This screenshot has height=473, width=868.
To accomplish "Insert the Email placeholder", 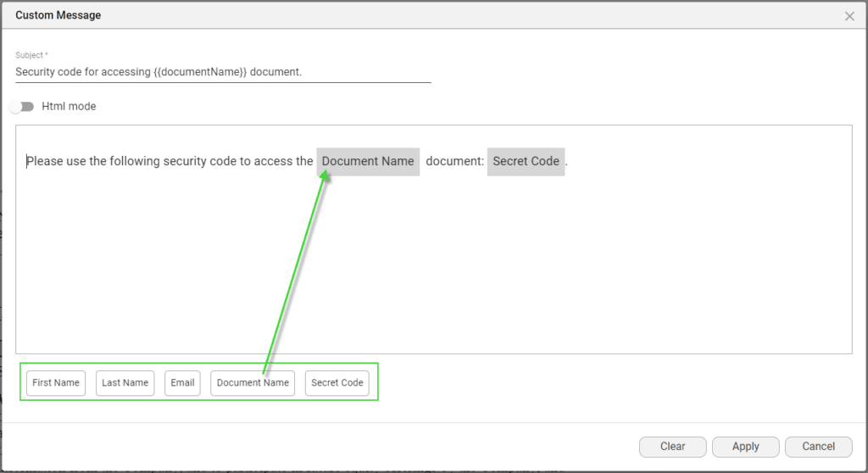I will click(182, 383).
